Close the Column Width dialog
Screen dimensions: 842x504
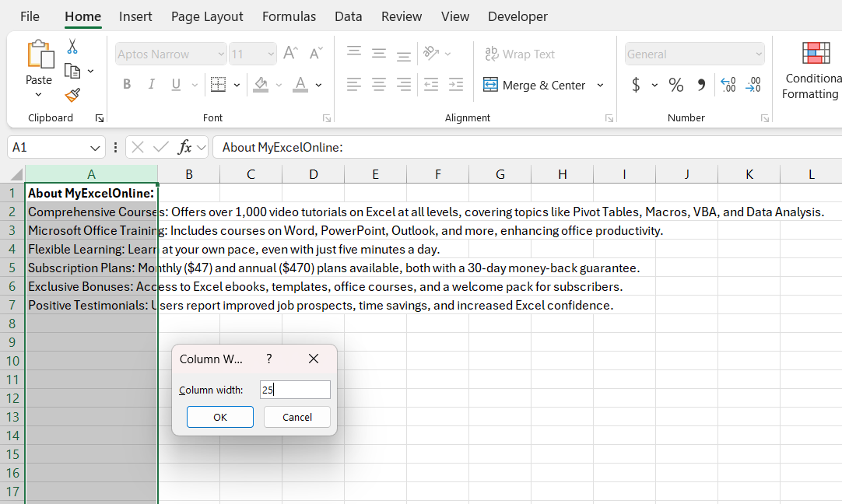click(314, 359)
